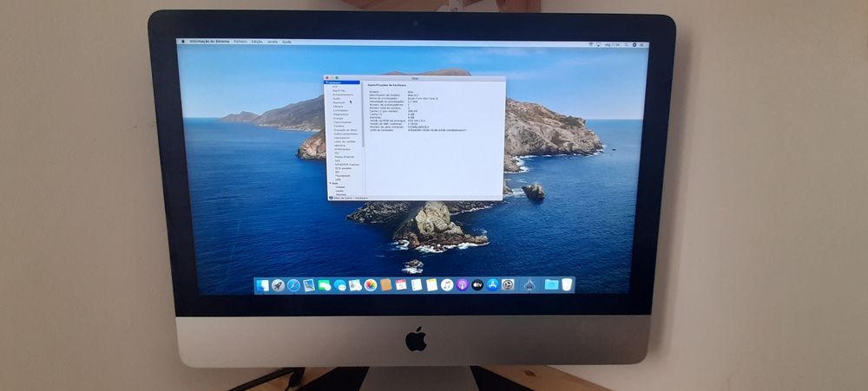868x391 pixels.
Task: Select Firewall under Rede
Action: 340,187
